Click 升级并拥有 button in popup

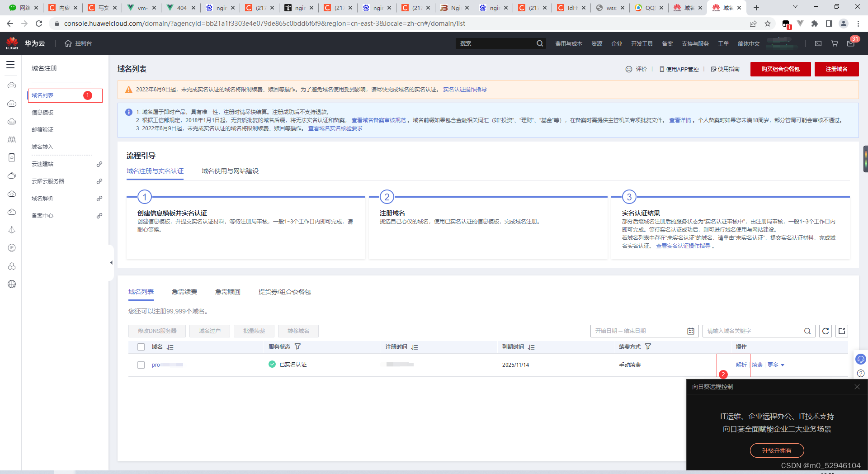point(777,450)
